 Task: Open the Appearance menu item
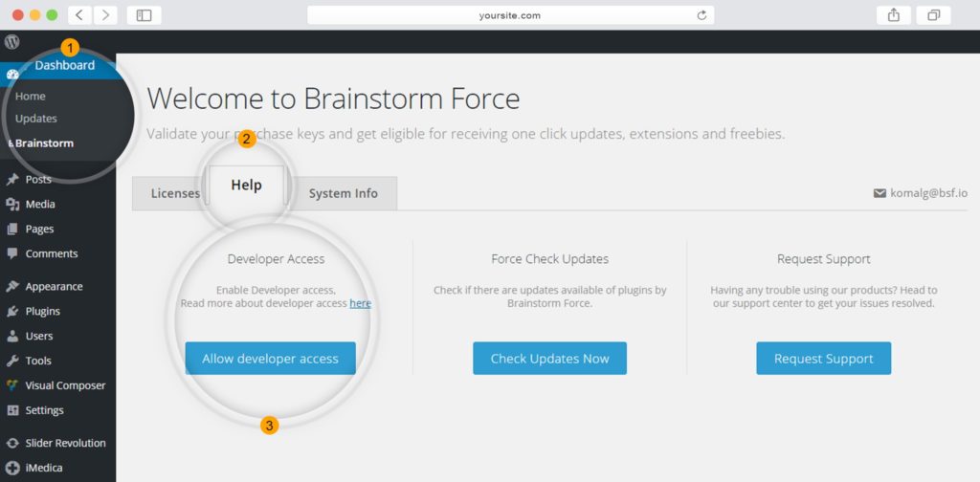pyautogui.click(x=54, y=287)
